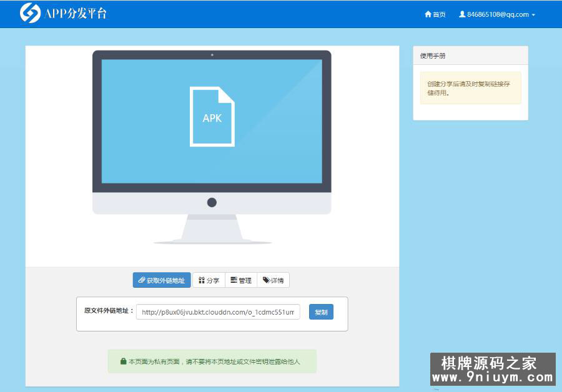The image size is (562, 392).
Task: Switch to the 详情 tab
Action: (273, 280)
